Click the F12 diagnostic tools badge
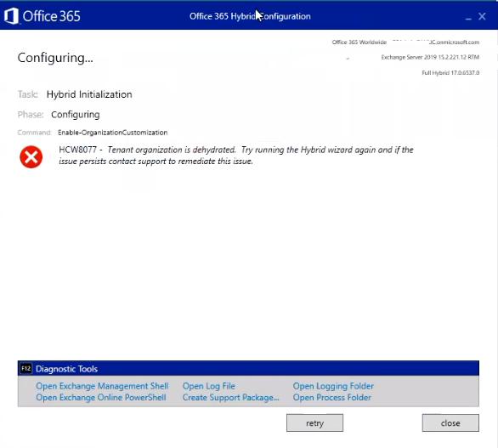 tap(26, 369)
